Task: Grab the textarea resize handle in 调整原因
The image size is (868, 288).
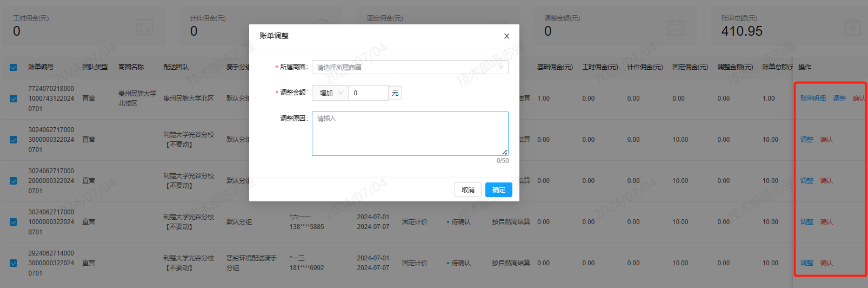Action: (505, 152)
